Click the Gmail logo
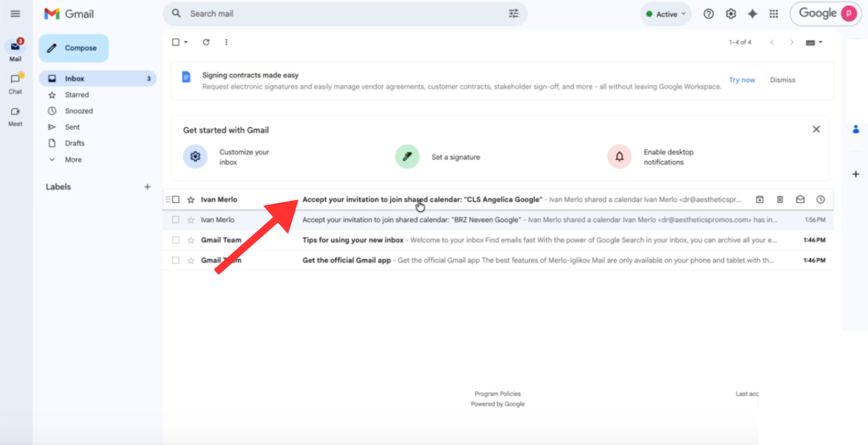 click(69, 14)
